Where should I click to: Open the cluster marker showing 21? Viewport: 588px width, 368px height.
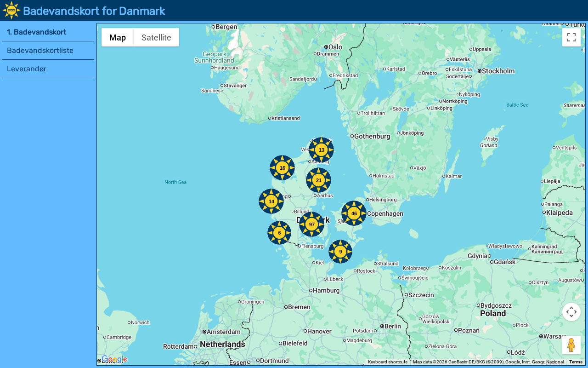click(x=318, y=180)
